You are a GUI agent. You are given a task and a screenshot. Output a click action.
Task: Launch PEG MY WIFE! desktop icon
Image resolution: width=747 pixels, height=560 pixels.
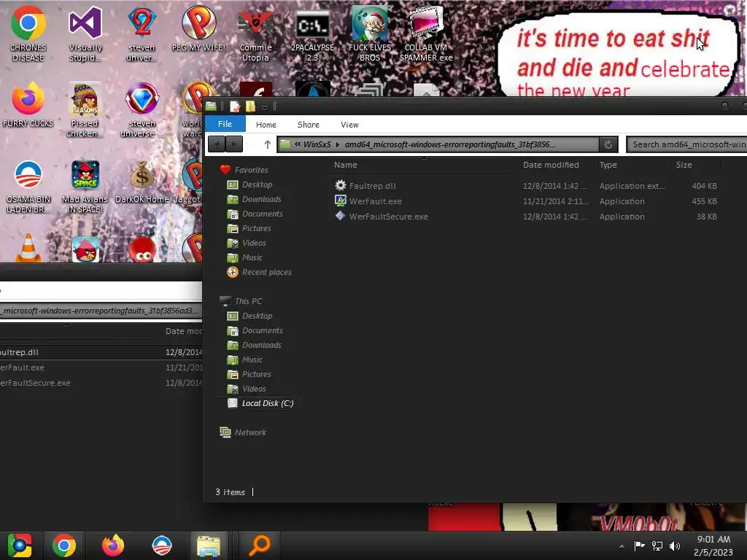pyautogui.click(x=198, y=28)
